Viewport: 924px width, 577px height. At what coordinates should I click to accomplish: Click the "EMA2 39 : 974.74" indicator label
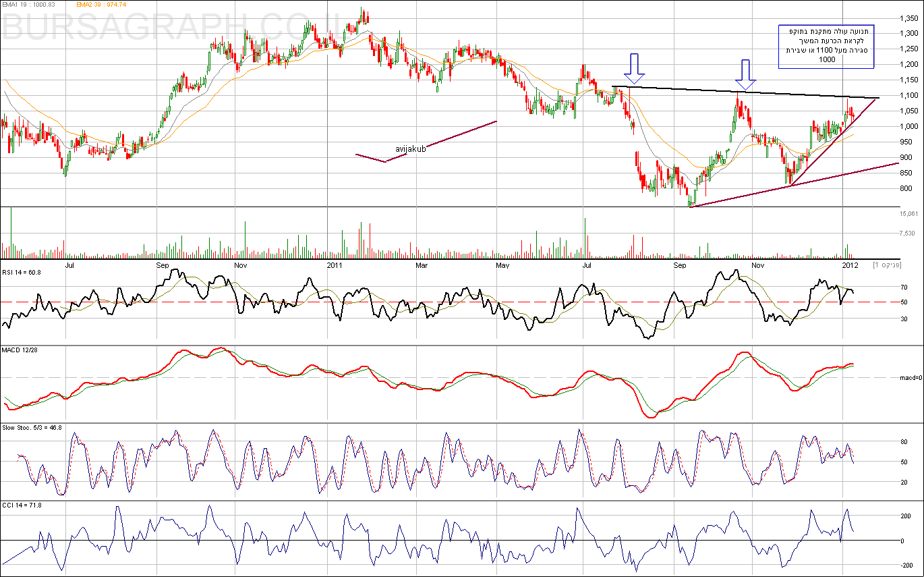[102, 4]
